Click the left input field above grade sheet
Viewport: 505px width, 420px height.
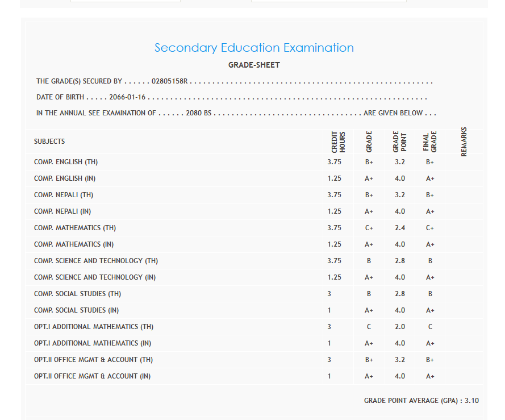pos(125,1)
